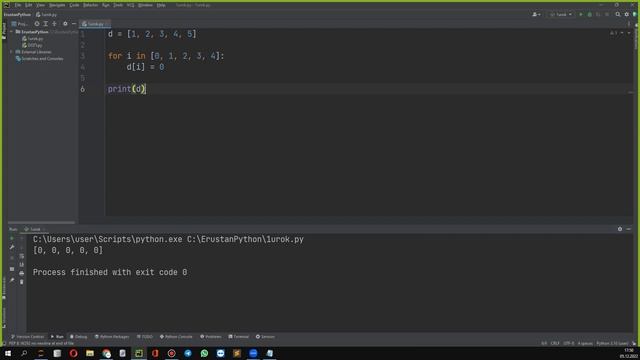Open the Run menu

click(106, 5)
